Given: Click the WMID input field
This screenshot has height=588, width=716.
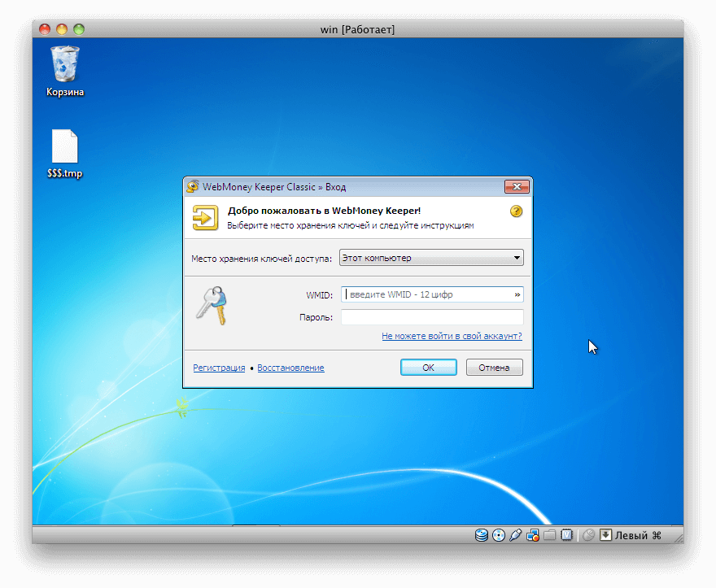Looking at the screenshot, I should [432, 294].
